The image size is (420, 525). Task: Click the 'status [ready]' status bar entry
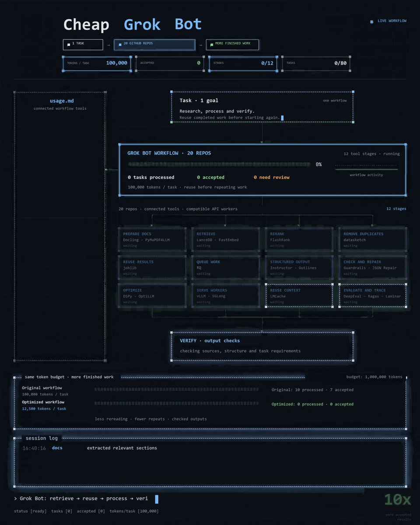[x=30, y=511]
